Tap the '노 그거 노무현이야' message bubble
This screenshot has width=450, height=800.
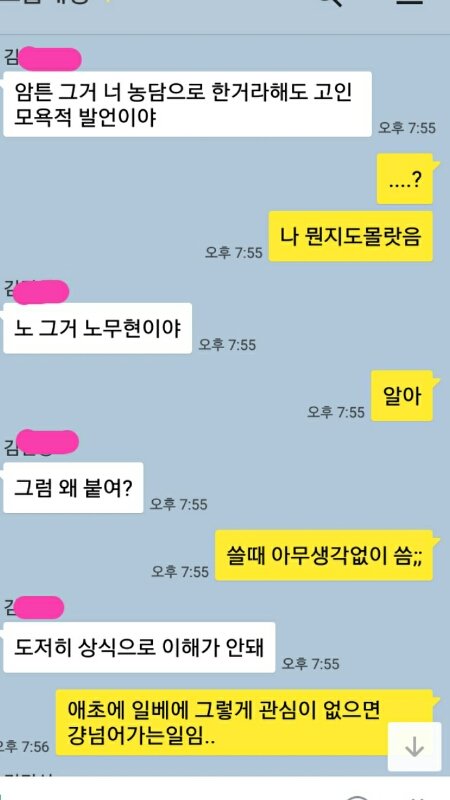(x=97, y=328)
